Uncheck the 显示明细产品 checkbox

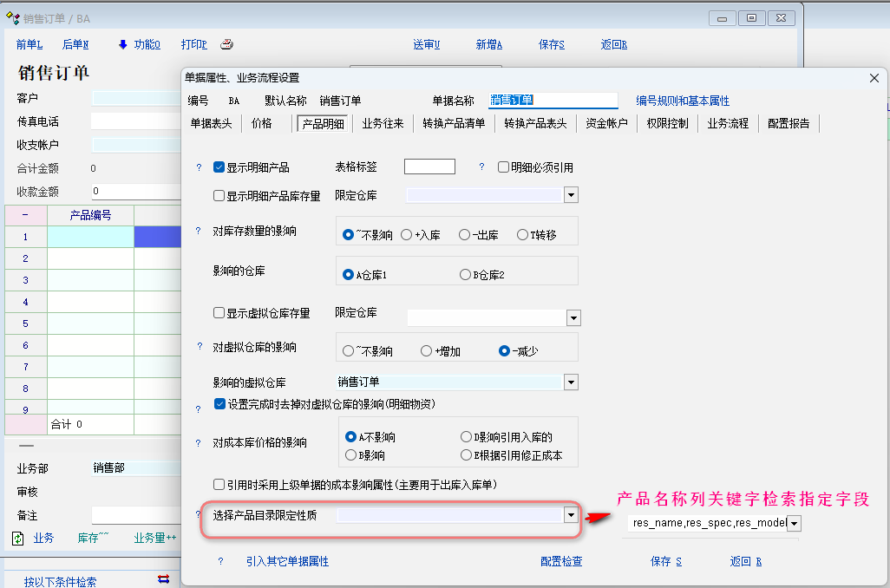coord(219,167)
